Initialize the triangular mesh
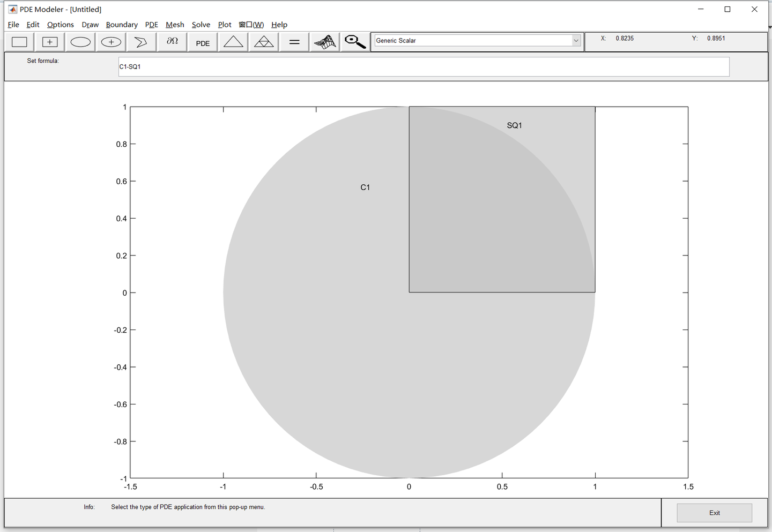 tap(233, 42)
